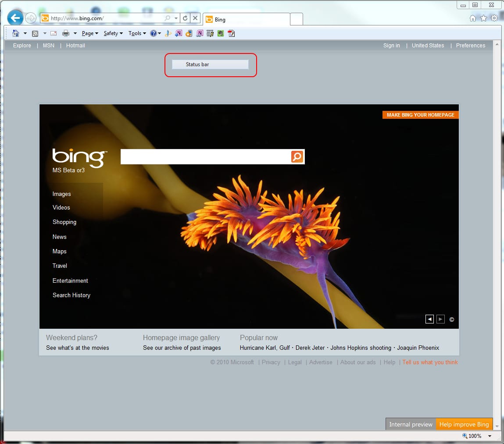This screenshot has height=444, width=504.
Task: Expand the Print options dropdown arrow
Action: (x=75, y=33)
